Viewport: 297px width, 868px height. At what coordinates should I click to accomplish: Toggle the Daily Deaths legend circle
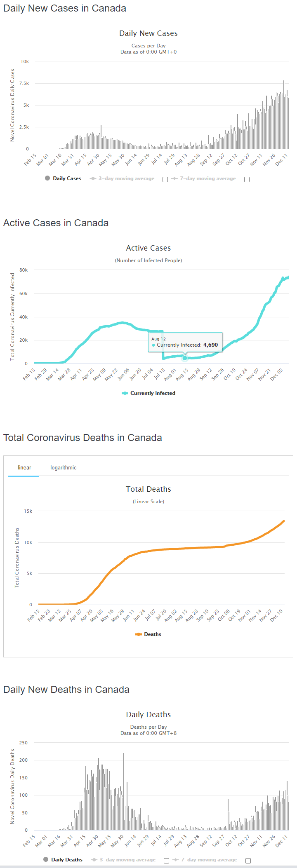(46, 860)
